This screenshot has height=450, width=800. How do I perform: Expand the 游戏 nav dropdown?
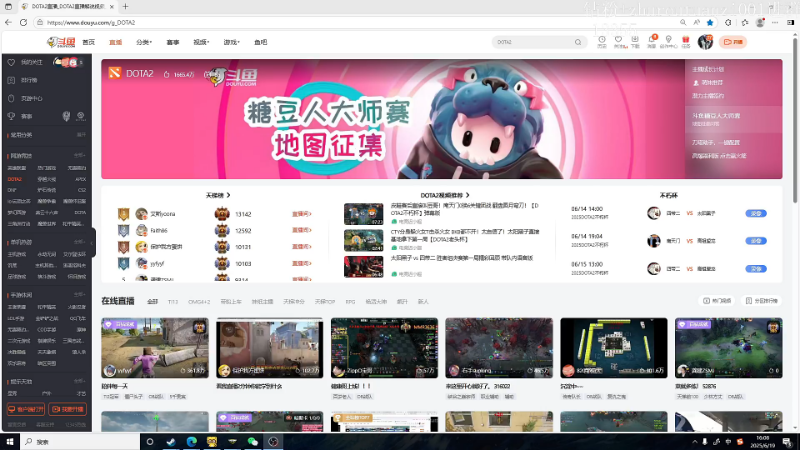click(x=231, y=42)
